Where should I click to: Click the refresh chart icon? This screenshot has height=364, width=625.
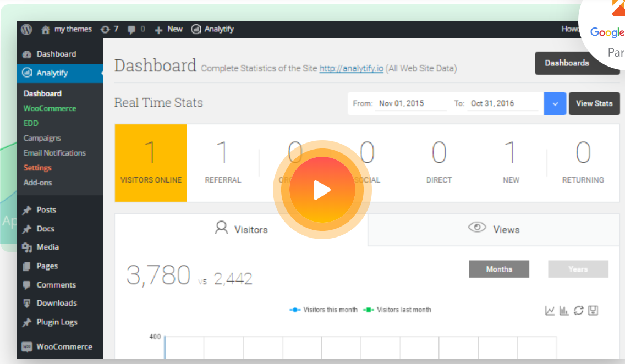(578, 310)
